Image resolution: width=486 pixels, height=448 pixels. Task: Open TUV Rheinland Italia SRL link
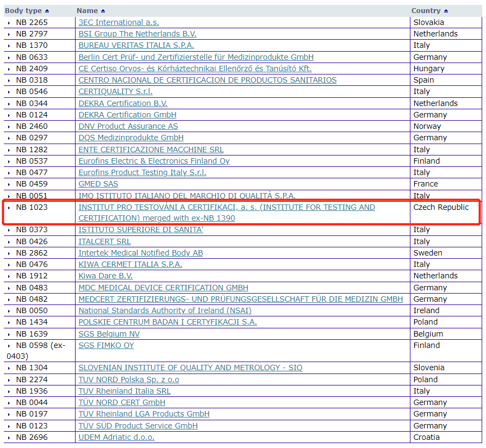[124, 391]
